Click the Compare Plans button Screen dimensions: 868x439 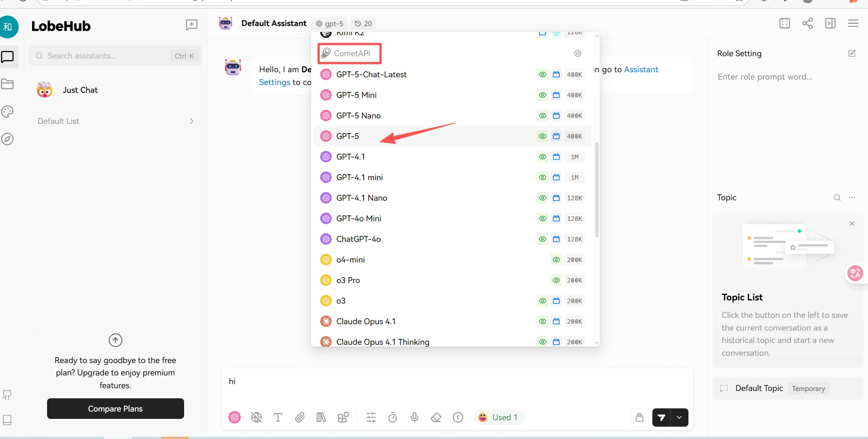point(115,408)
